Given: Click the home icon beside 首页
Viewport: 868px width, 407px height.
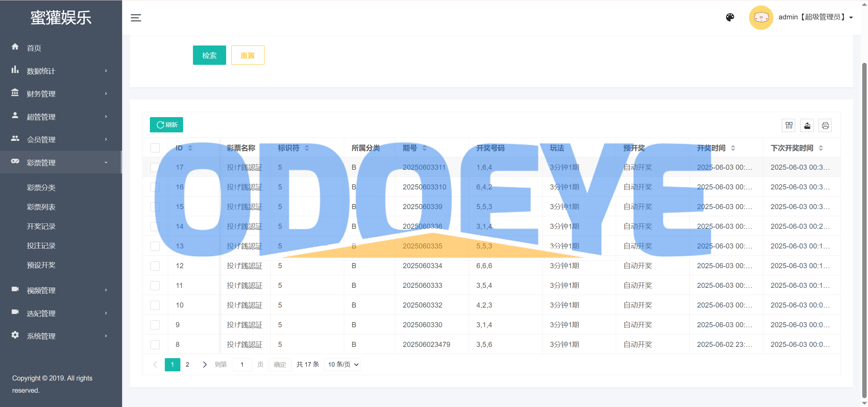Looking at the screenshot, I should [15, 47].
